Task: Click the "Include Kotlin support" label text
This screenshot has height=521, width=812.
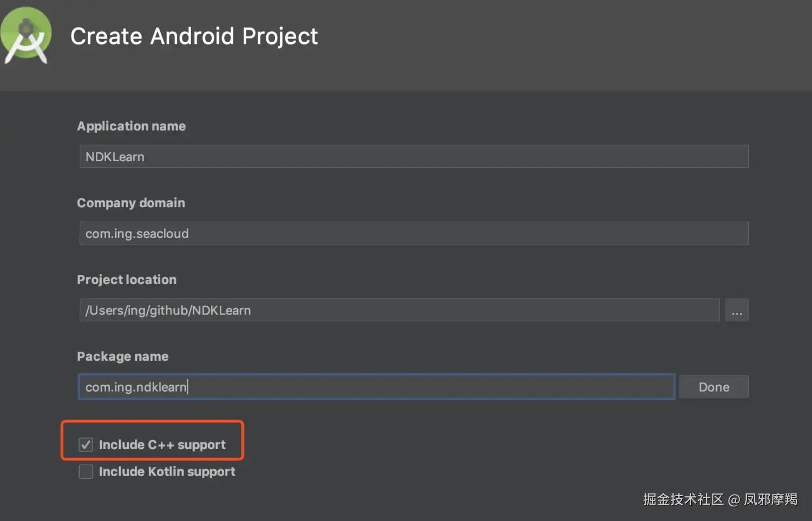Action: tap(167, 472)
